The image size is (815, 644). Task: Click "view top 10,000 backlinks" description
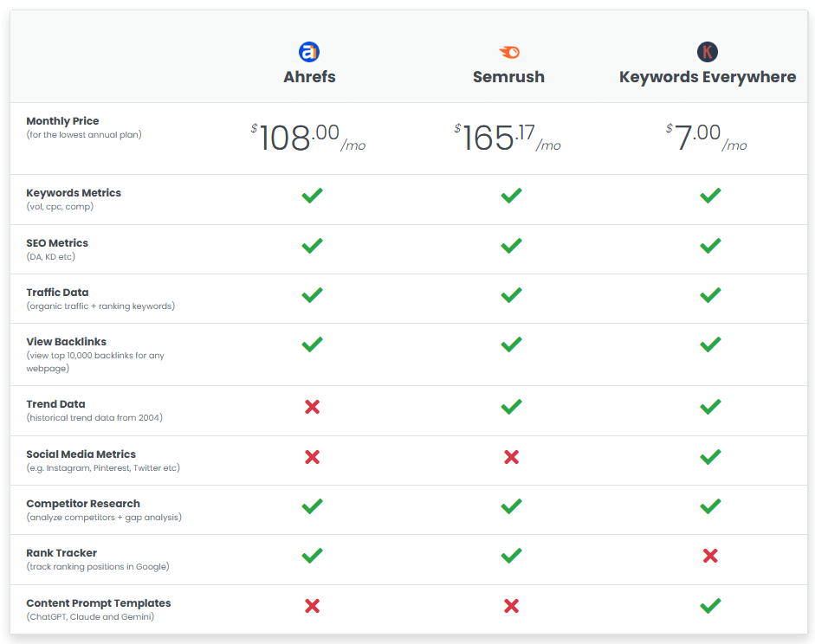pyautogui.click(x=95, y=362)
